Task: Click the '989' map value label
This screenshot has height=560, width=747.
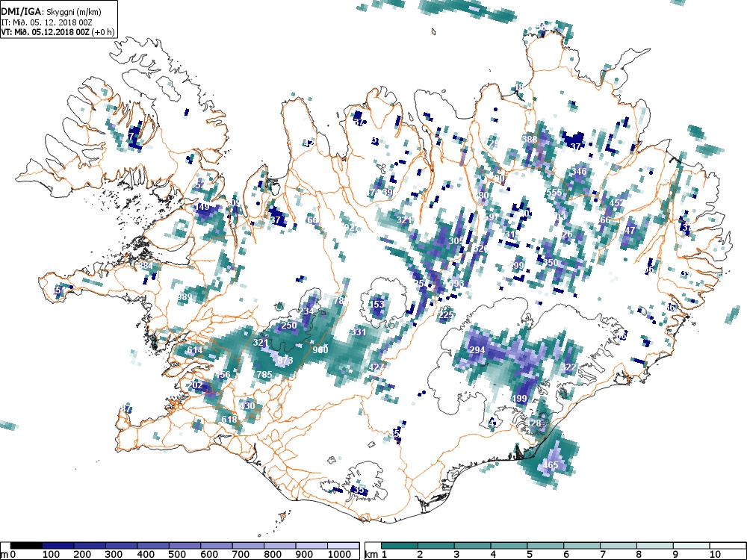Action: pyautogui.click(x=185, y=297)
